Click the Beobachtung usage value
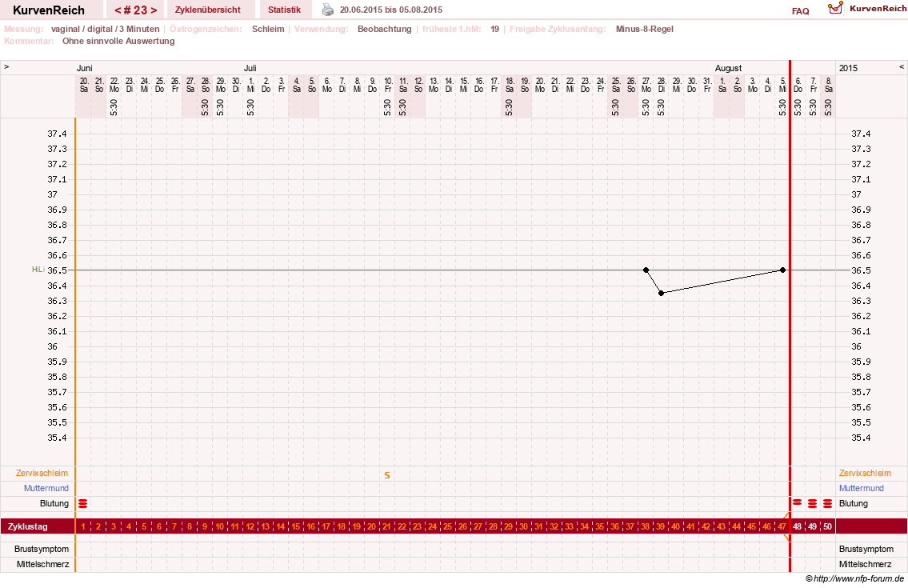 (385, 29)
